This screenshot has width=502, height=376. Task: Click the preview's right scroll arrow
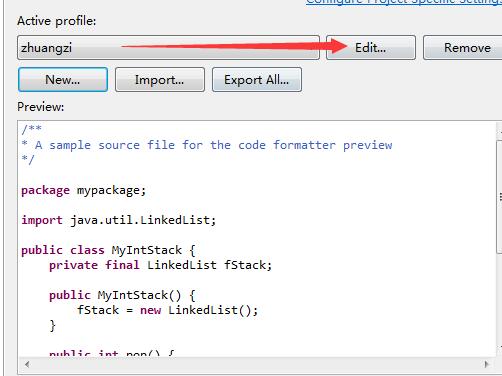(486, 364)
